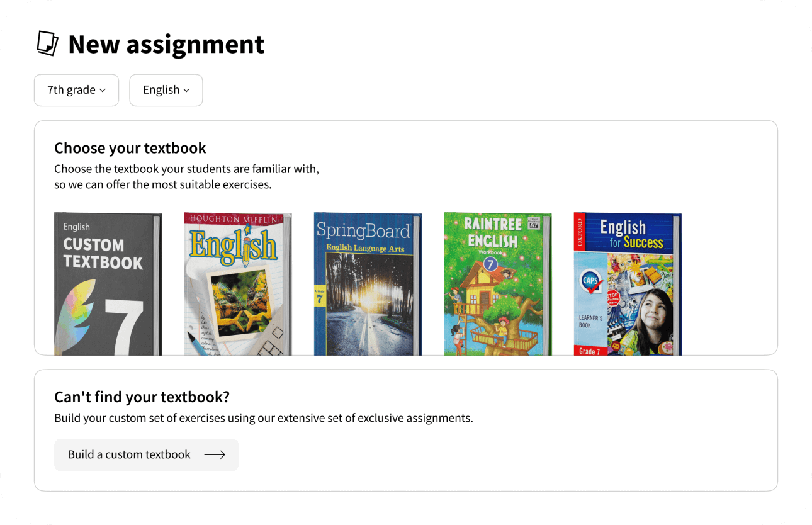Image resolution: width=812 pixels, height=525 pixels.
Task: Choose the English for Success learner's book
Action: pyautogui.click(x=627, y=283)
